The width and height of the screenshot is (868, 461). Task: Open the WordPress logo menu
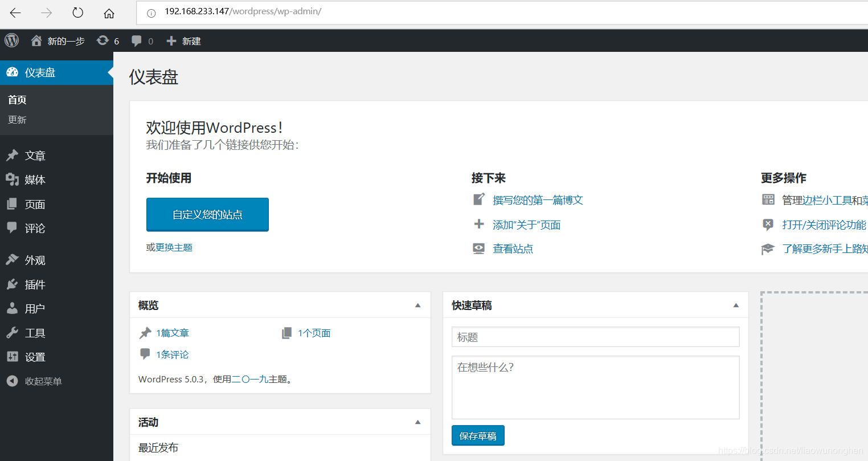click(12, 40)
